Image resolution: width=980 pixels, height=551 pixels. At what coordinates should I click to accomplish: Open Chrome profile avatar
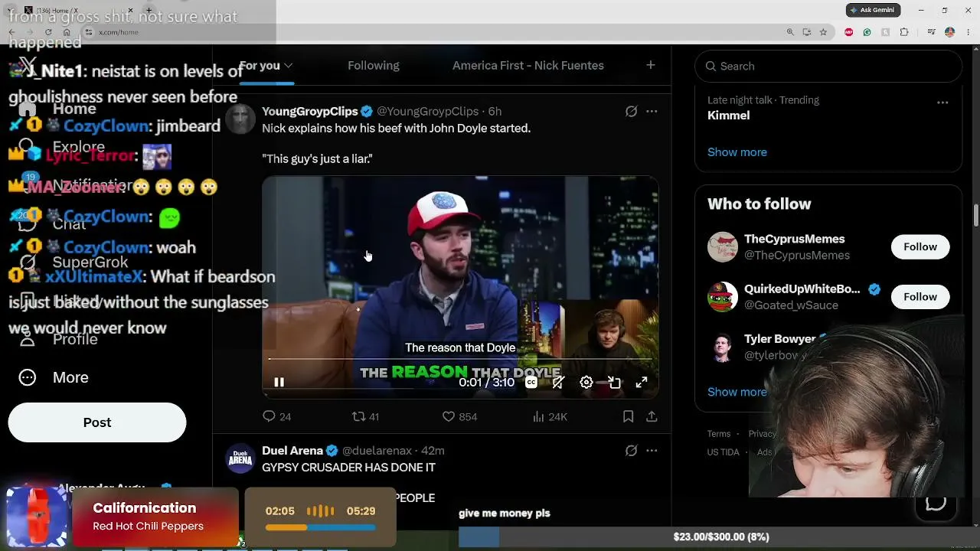click(949, 32)
